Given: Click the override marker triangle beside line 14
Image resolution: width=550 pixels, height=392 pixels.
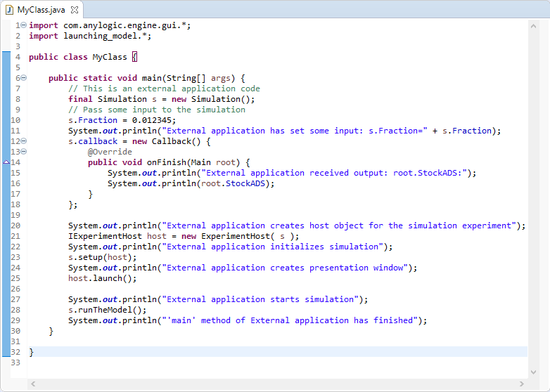Looking at the screenshot, I should click(x=6, y=162).
